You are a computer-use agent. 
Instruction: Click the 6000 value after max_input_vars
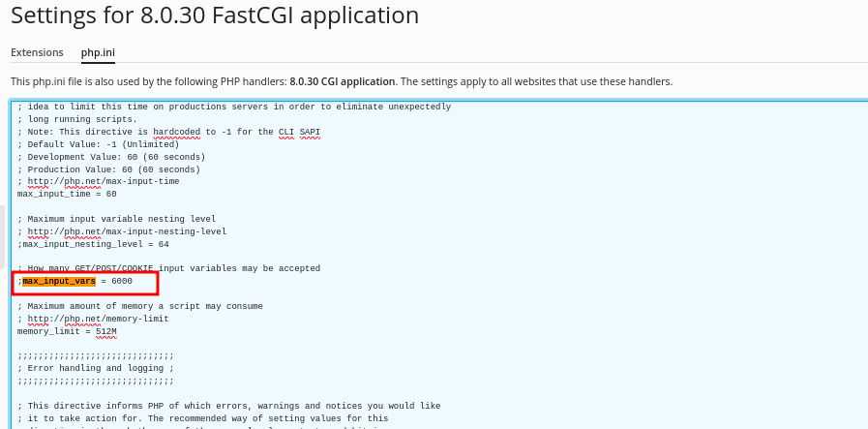[x=122, y=281]
